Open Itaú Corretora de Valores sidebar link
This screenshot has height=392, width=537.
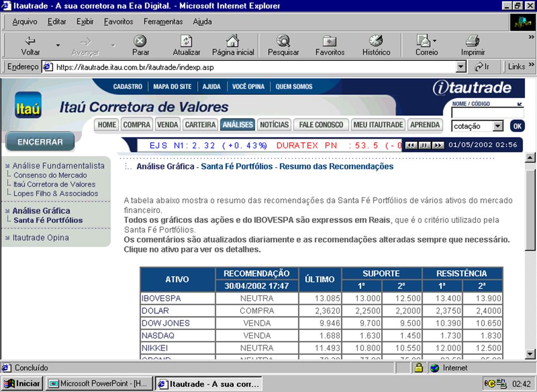pyautogui.click(x=54, y=184)
